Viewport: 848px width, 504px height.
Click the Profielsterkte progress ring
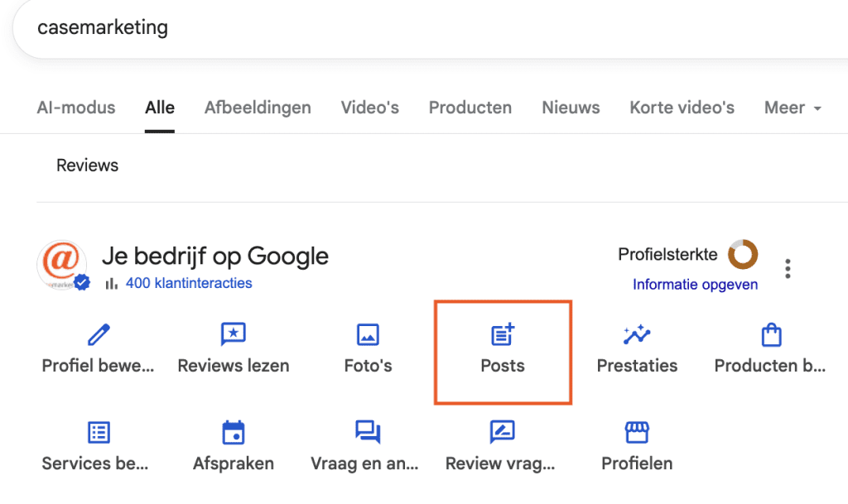click(743, 254)
